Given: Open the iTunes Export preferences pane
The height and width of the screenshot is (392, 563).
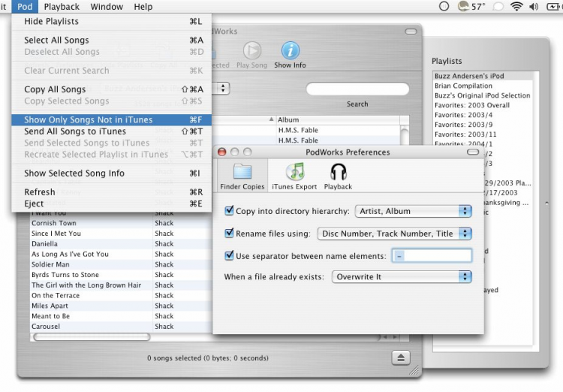Looking at the screenshot, I should tap(294, 176).
